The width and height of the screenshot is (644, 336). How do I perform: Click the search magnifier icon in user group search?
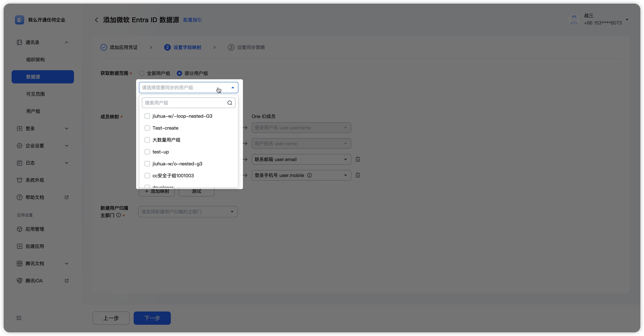click(229, 103)
